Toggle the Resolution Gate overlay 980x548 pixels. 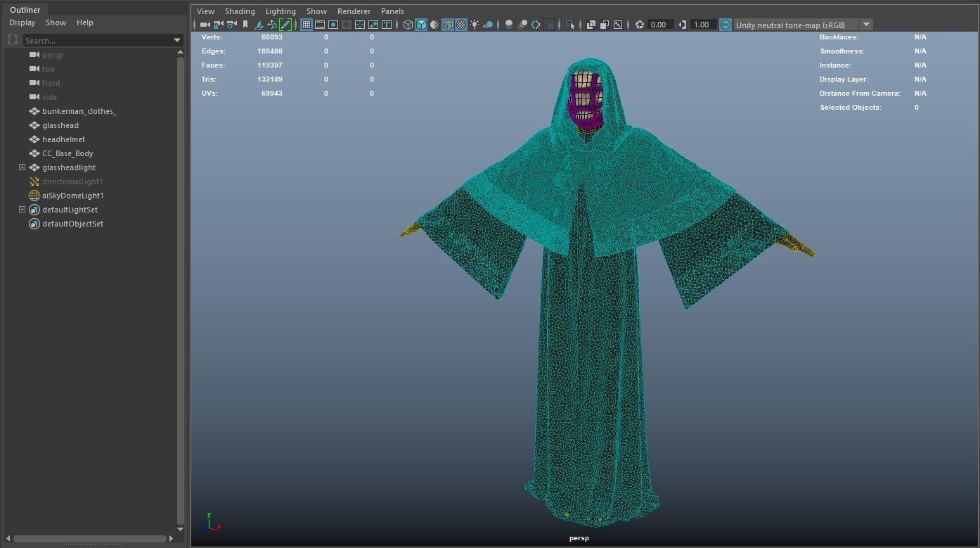[333, 25]
